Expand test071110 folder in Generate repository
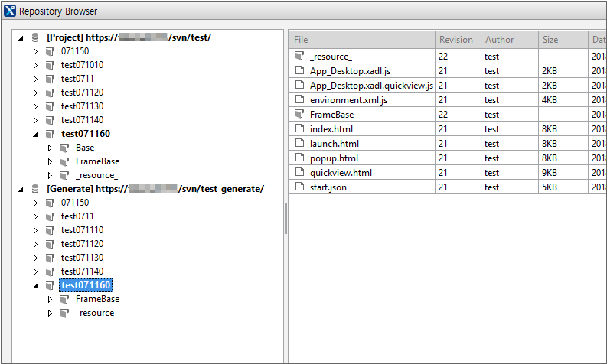This screenshot has height=364, width=607. [x=35, y=230]
